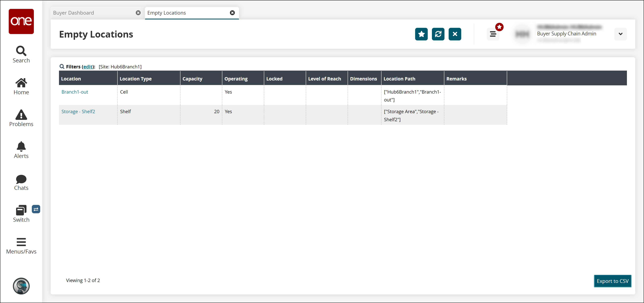This screenshot has width=644, height=303.
Task: Click the Export to CSV button
Action: point(612,281)
